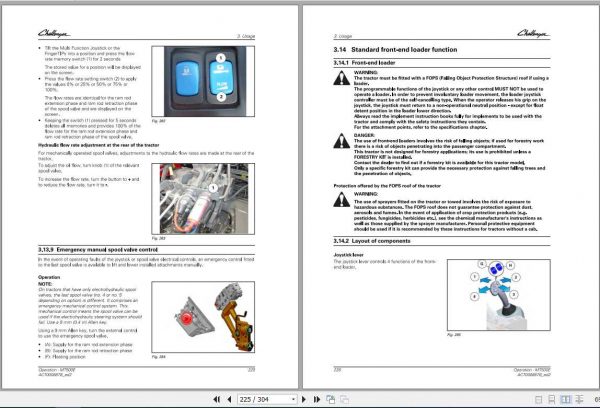The width and height of the screenshot is (600, 408).
Task: Click the emergency spool valve control illustration
Action: tap(203, 317)
